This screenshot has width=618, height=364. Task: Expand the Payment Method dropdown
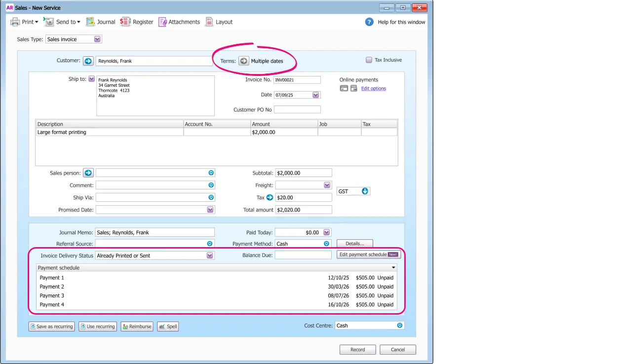[x=327, y=244]
